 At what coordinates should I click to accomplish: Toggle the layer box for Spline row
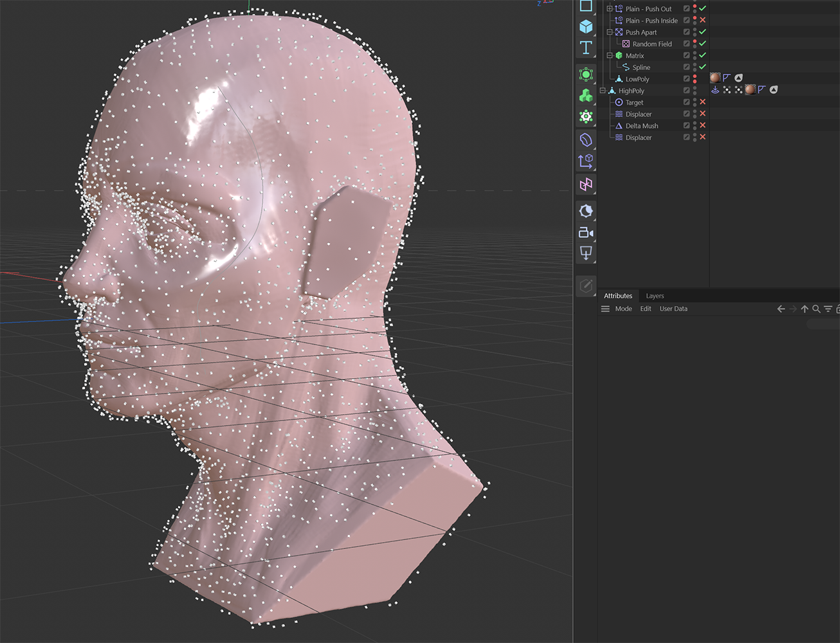(x=687, y=67)
